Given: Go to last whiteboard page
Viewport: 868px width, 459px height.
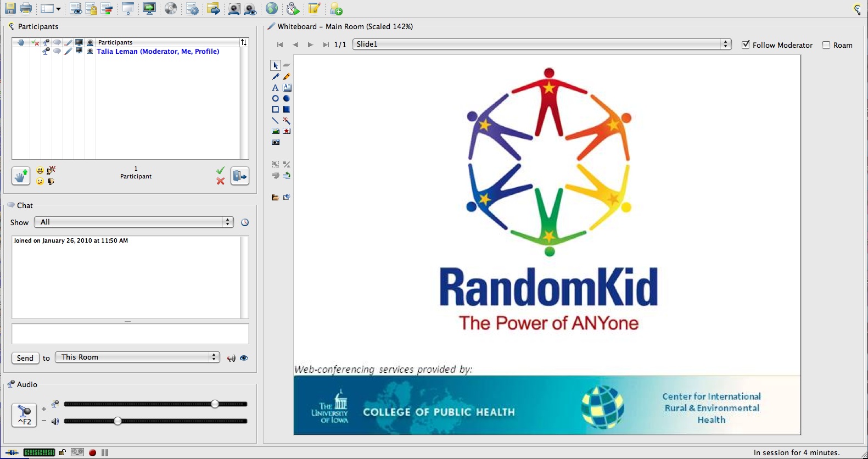Looking at the screenshot, I should tap(326, 45).
